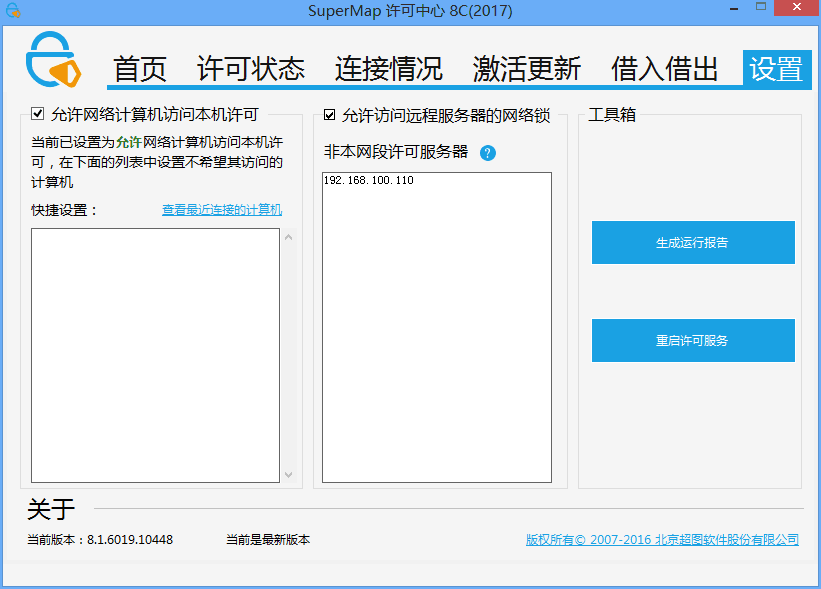
Task: Click the title bar app icon
Action: (x=13, y=10)
